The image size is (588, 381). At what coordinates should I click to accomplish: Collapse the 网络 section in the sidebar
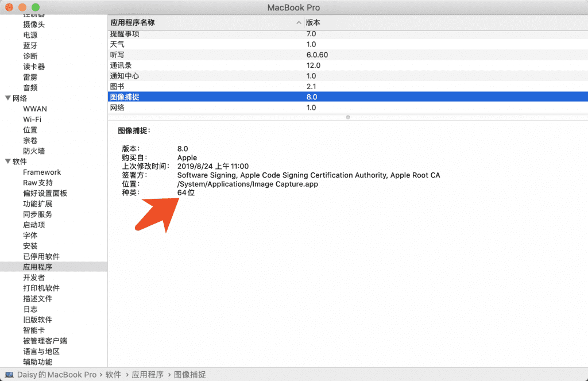point(6,98)
